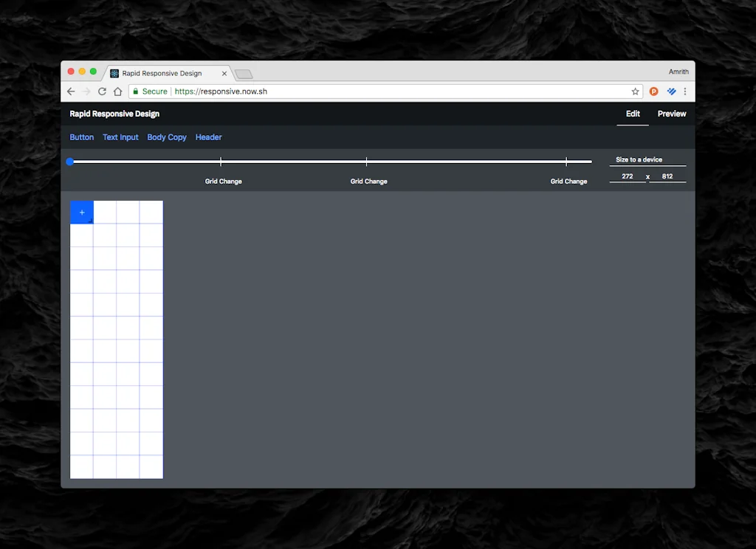
Task: Select the Edit tab
Action: 633,114
